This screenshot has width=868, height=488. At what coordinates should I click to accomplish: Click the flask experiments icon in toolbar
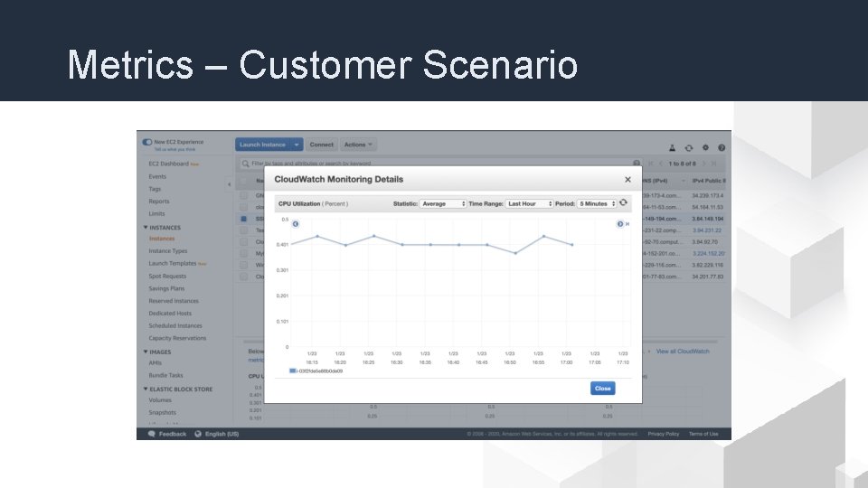click(x=672, y=147)
